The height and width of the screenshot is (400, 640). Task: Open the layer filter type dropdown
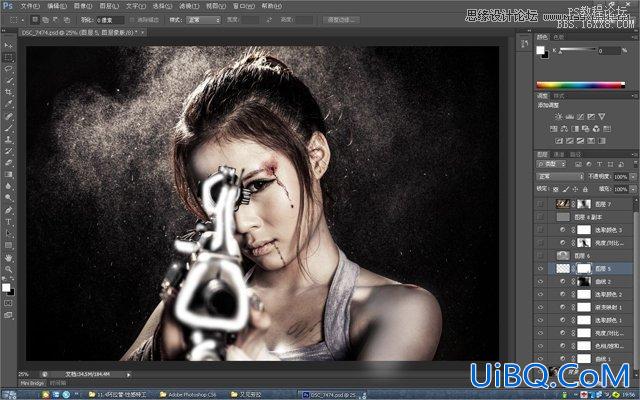point(551,164)
